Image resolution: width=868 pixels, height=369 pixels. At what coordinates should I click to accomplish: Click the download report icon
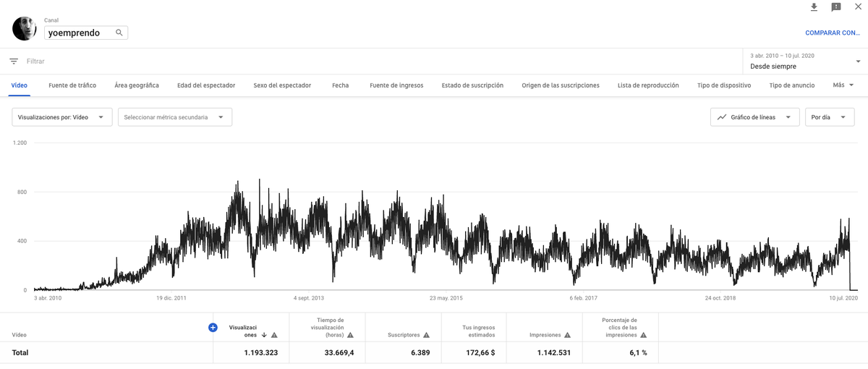coord(814,7)
